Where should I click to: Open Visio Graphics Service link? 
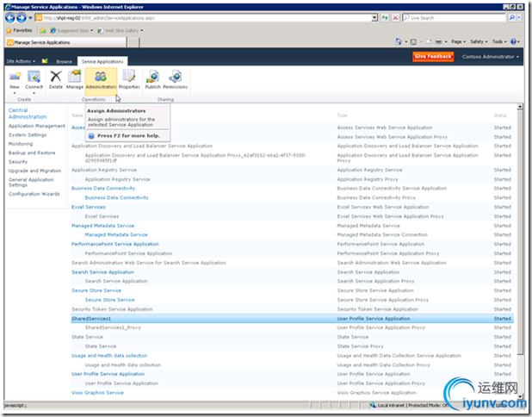click(x=97, y=393)
